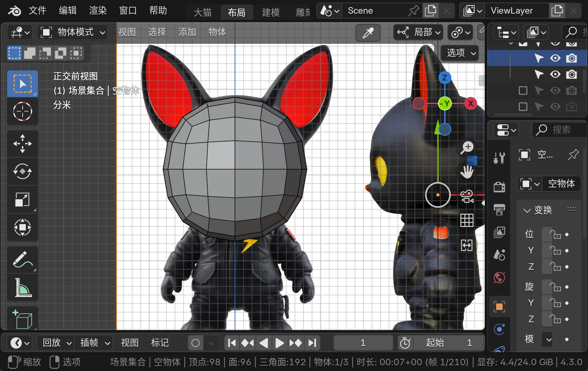Snap view to the blue Z axis
The width and height of the screenshot is (588, 371).
[444, 78]
